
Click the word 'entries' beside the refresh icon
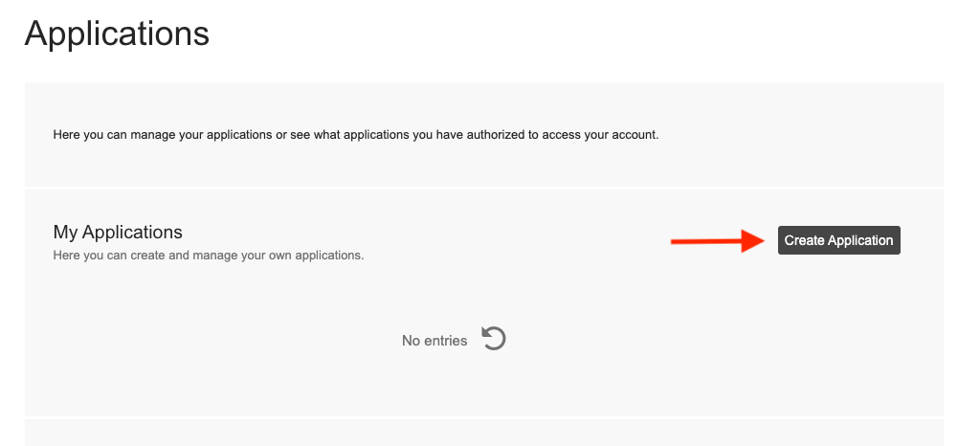pyautogui.click(x=445, y=340)
